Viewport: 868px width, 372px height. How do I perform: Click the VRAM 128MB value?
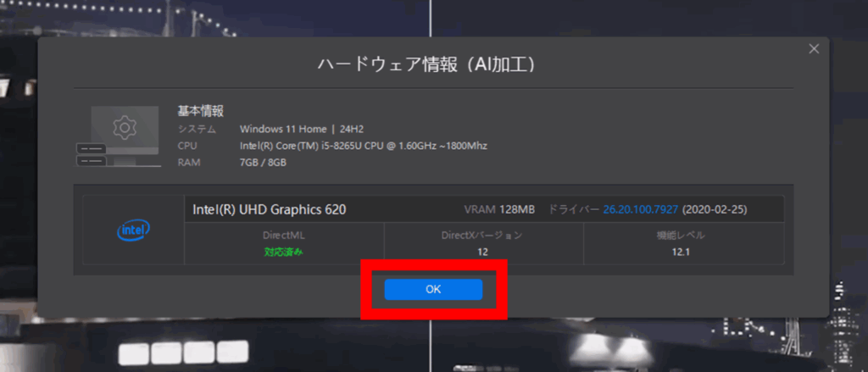(502, 209)
